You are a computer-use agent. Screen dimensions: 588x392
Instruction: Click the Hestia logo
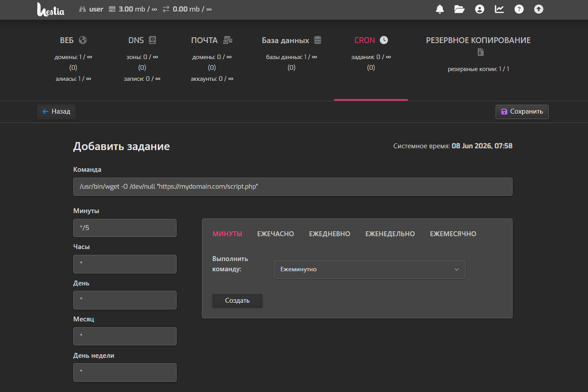(51, 9)
